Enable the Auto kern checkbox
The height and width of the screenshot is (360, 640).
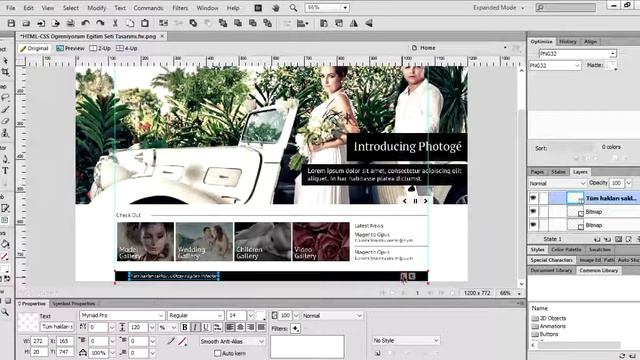tap(218, 353)
